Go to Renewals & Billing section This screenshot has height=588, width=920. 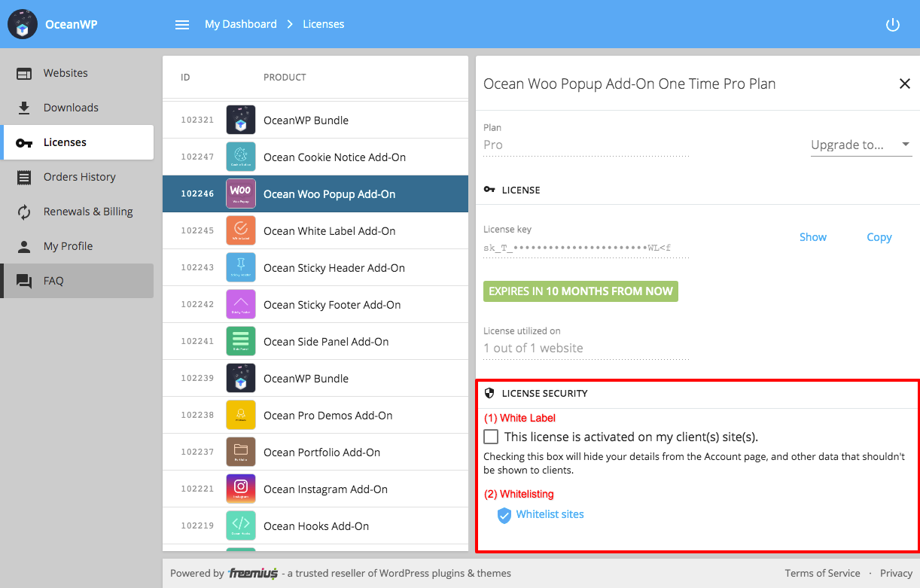(87, 212)
